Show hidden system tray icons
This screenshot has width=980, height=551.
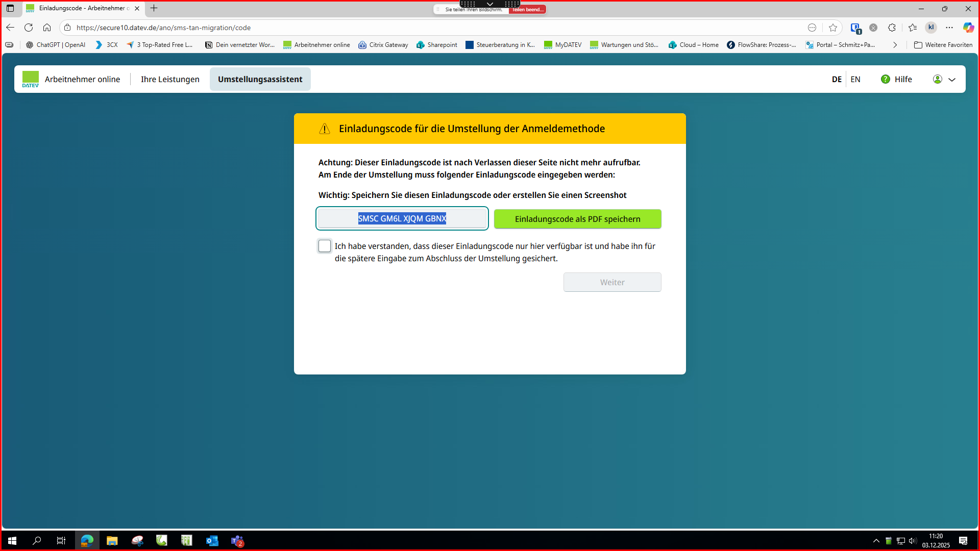pos(876,541)
